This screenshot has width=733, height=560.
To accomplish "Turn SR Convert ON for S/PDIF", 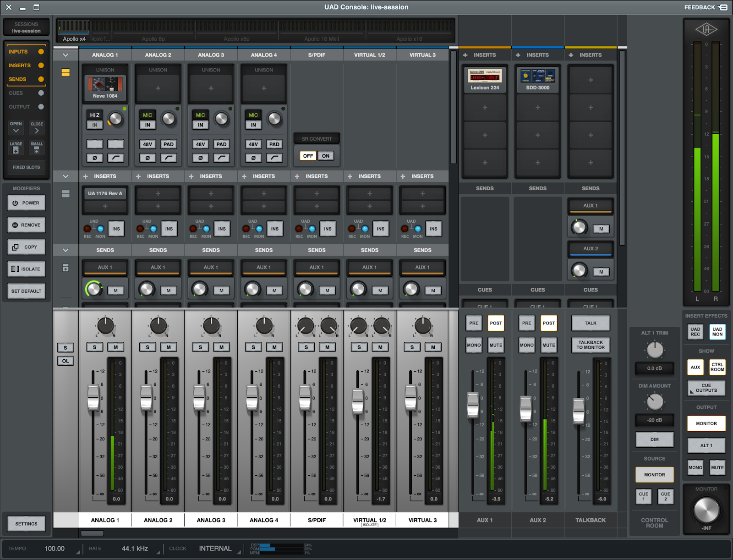I will point(325,156).
